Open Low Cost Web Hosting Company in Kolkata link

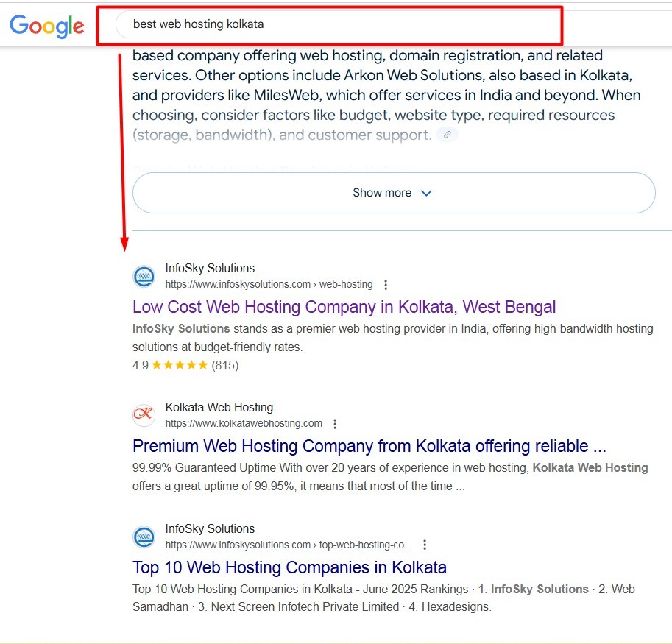click(x=344, y=307)
